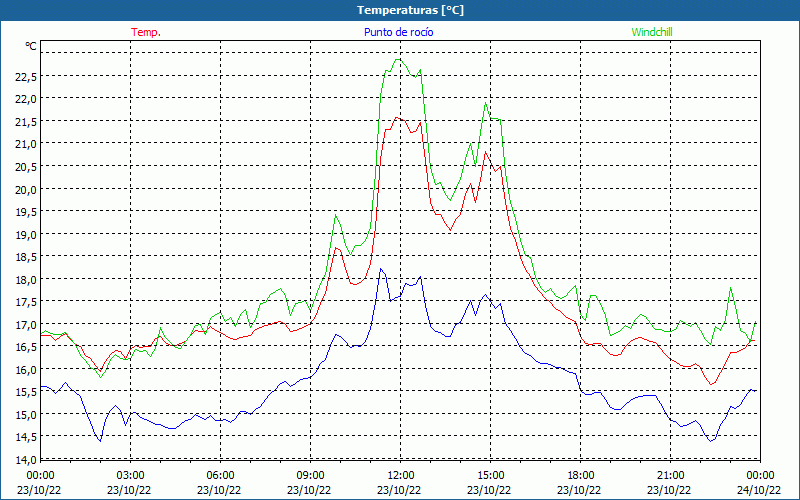Click the 15:00 time axis label
Screen dimensions: 800x500
(x=490, y=476)
